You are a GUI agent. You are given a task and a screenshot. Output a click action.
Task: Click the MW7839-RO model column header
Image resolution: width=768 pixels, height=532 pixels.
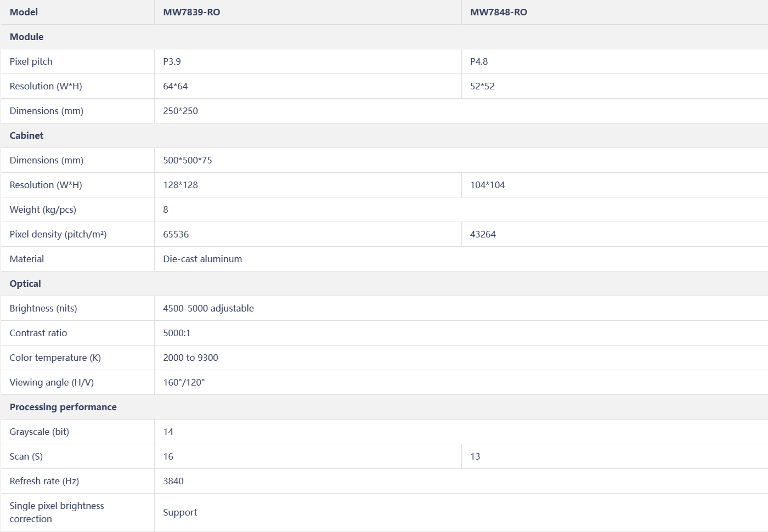(x=191, y=12)
